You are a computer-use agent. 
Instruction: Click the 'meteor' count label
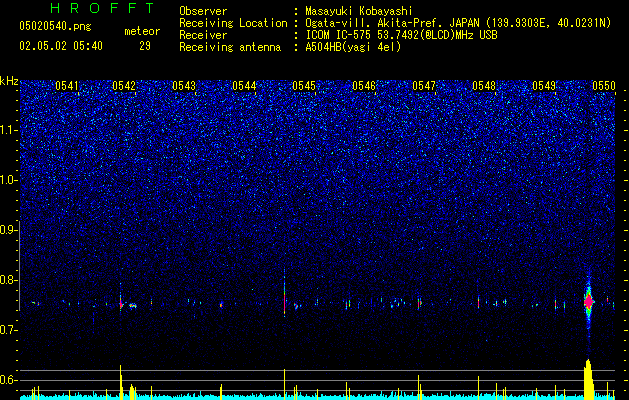point(142,31)
